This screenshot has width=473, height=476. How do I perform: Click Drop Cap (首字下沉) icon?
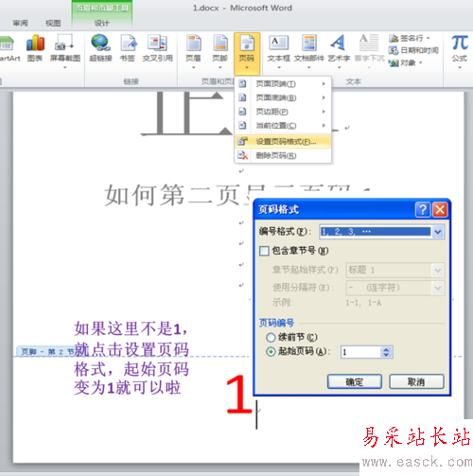pyautogui.click(x=369, y=44)
